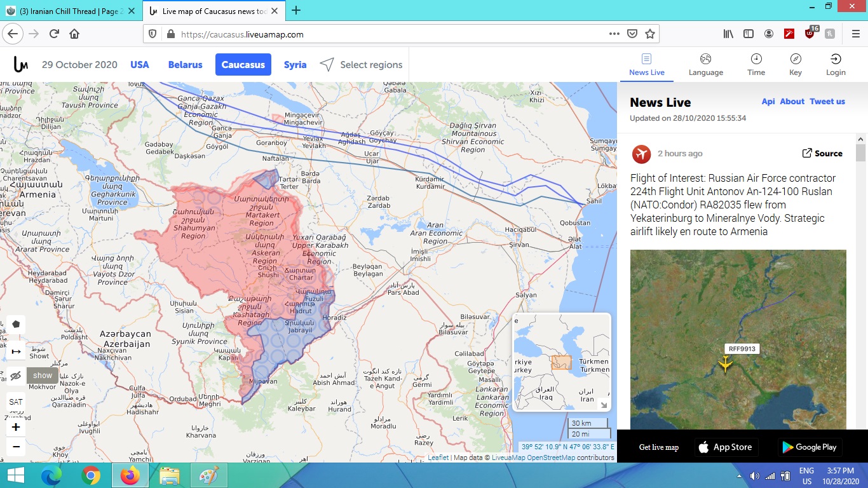Open the Time selector
This screenshot has height=488, width=868.
(x=756, y=65)
